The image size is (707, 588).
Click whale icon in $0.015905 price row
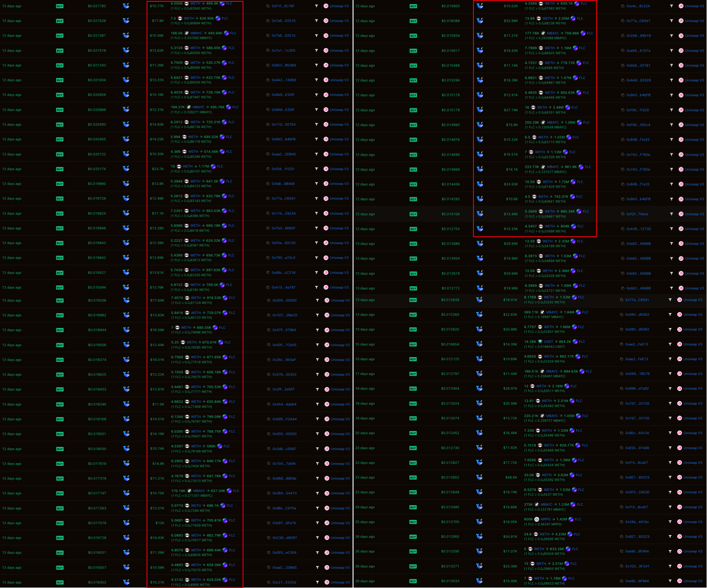click(480, 6)
